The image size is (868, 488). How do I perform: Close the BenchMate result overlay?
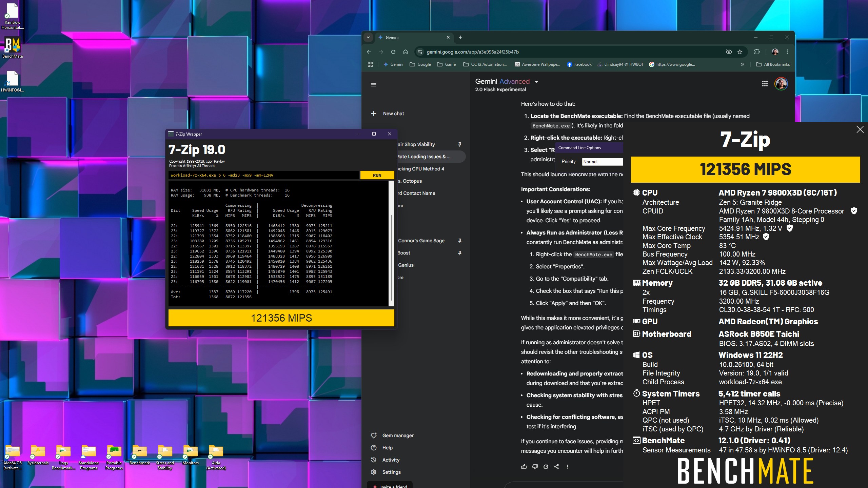tap(860, 129)
